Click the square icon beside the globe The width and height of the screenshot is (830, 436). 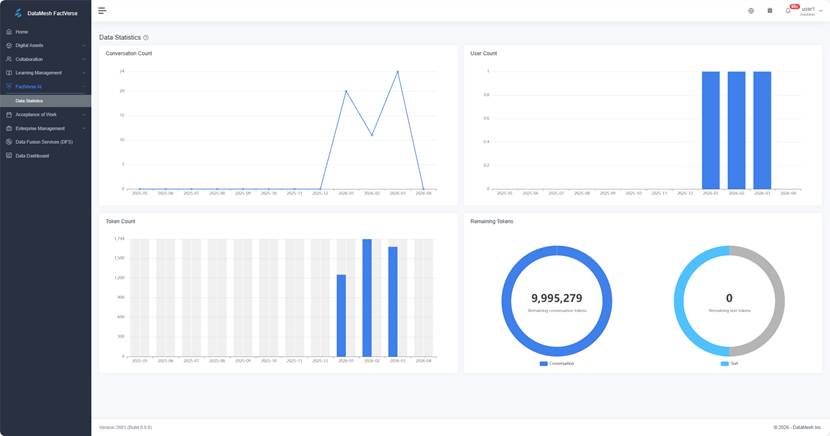769,11
